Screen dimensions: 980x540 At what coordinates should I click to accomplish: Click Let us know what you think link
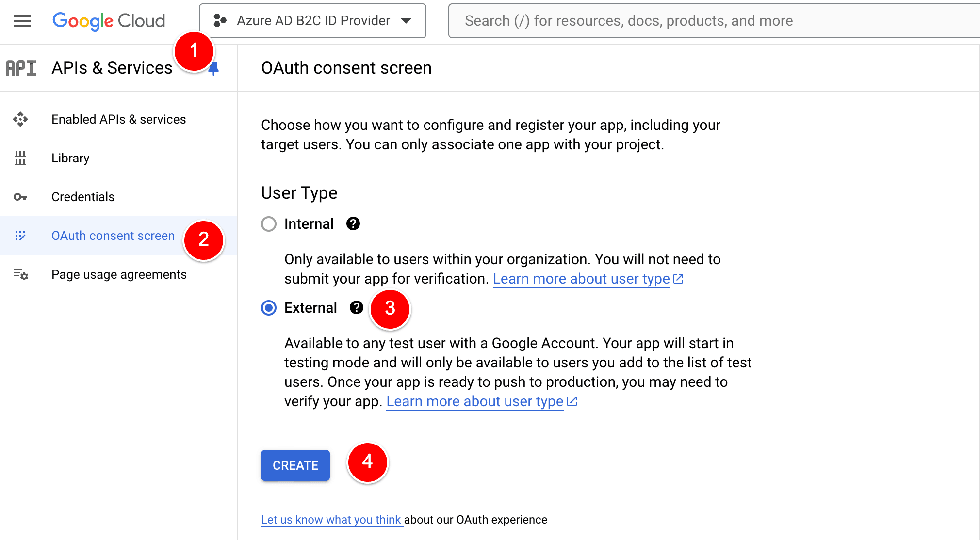click(x=331, y=520)
